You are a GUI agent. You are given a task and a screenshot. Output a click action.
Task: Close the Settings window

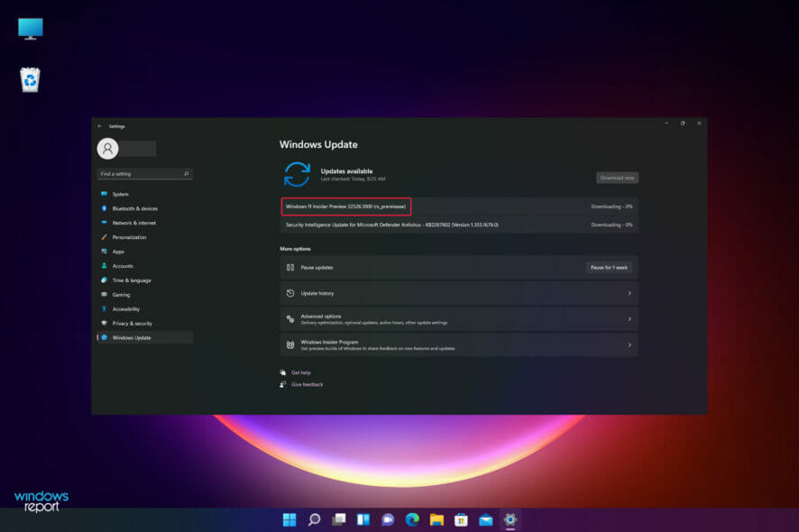699,124
